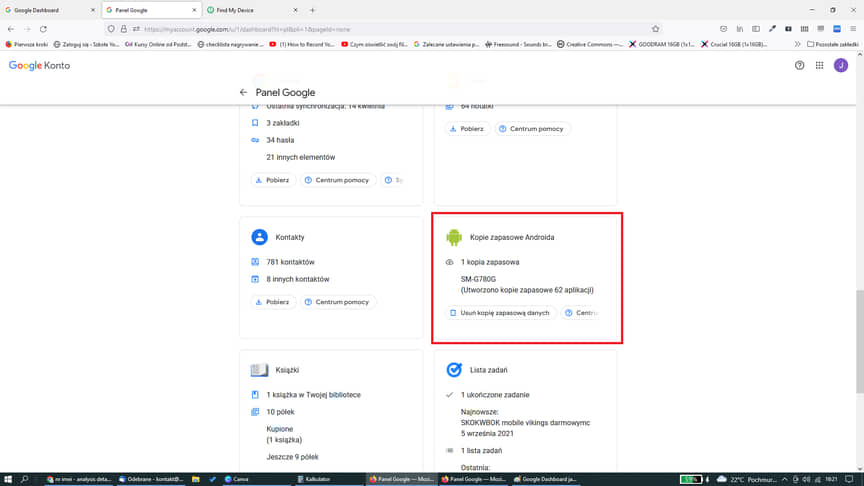Open Centrum pomocy in the notes card
Screen dimensions: 864x486
click(532, 129)
